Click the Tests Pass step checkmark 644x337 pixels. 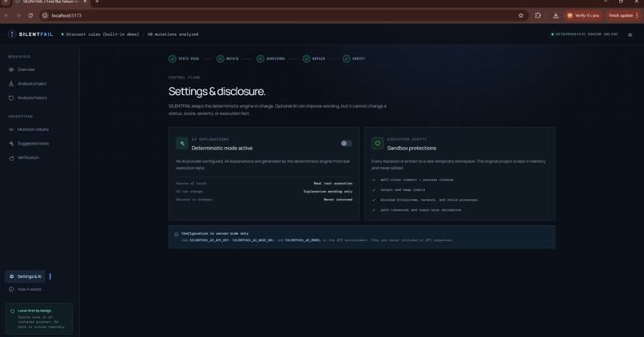(172, 59)
